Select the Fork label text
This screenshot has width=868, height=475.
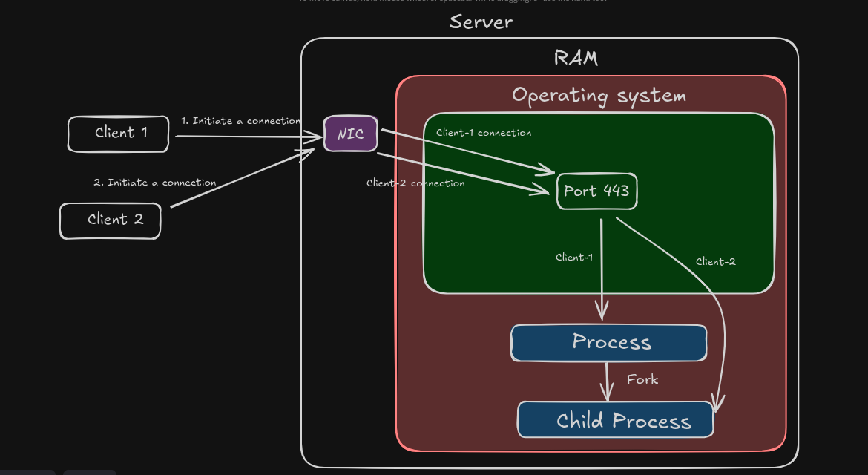pos(642,379)
